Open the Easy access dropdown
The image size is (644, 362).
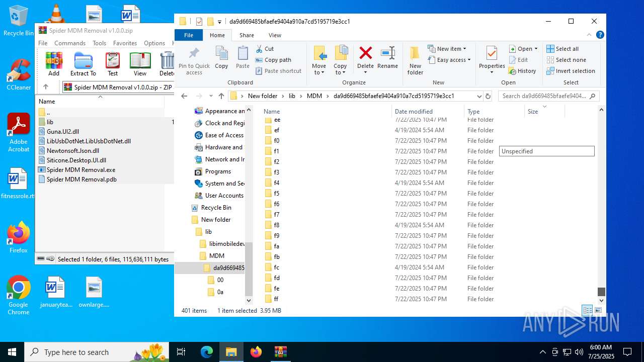[449, 60]
